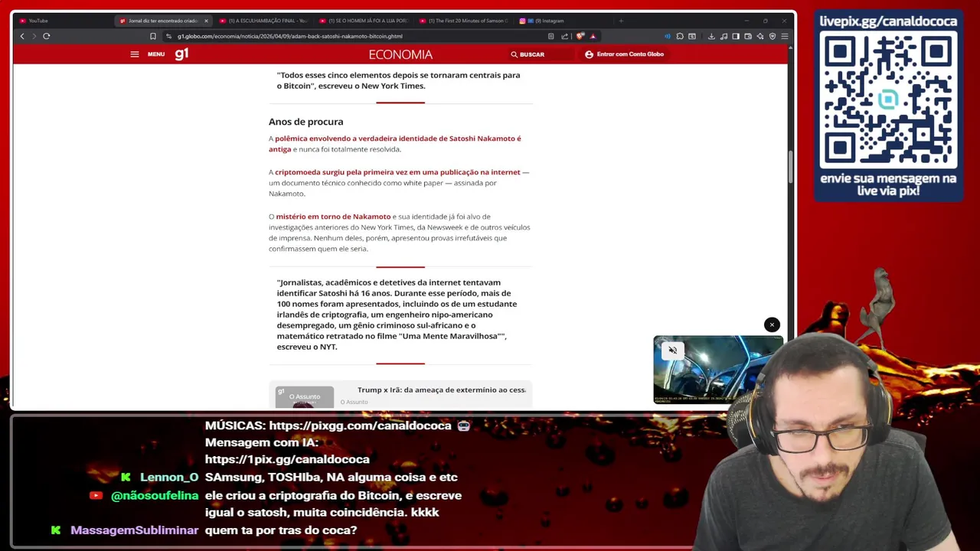Viewport: 980px width, 551px height.
Task: Go back to the previous page
Action: 22,36
